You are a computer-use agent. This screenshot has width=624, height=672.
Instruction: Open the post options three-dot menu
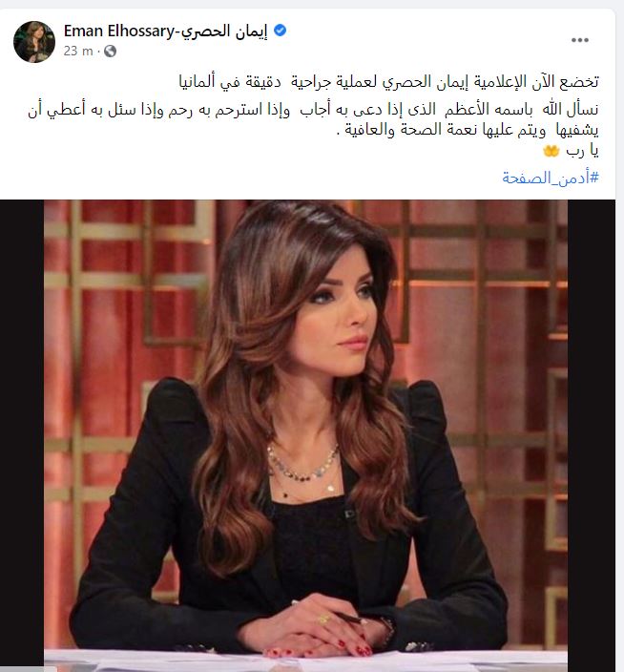[579, 40]
